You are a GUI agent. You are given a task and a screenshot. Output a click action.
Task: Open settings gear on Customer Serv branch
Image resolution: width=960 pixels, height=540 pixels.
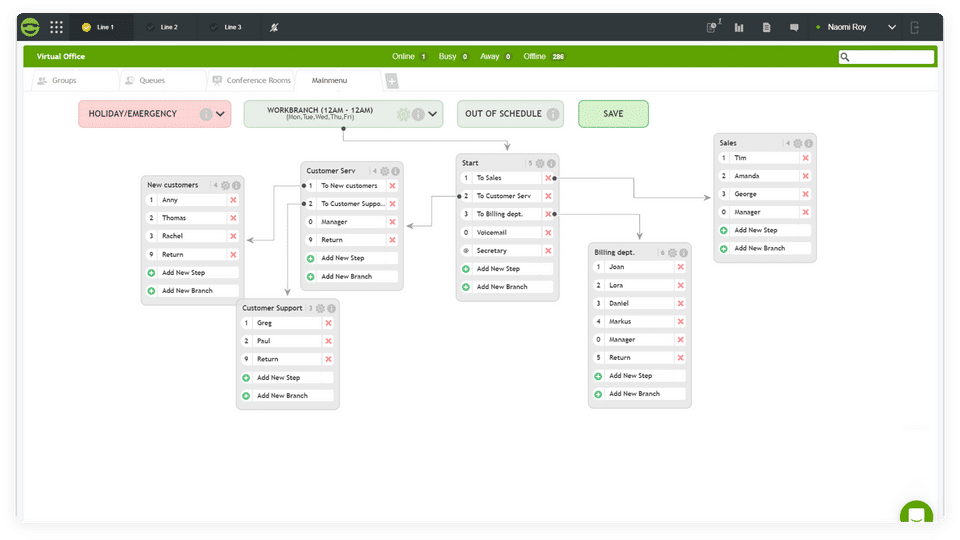coord(384,171)
